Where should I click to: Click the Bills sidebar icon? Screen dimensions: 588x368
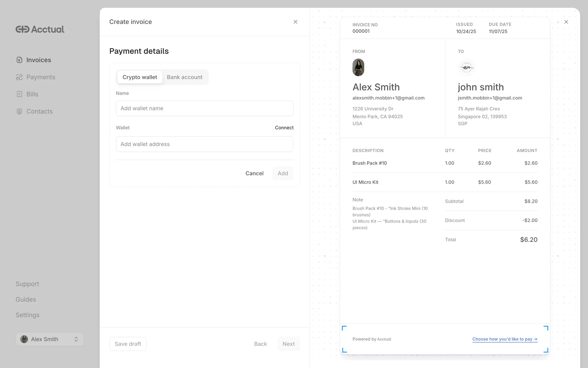[x=19, y=94]
